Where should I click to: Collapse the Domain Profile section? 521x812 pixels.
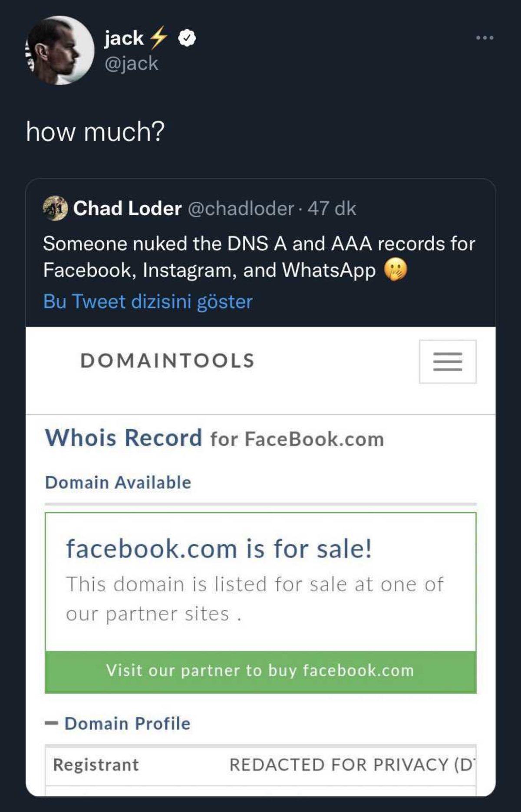point(52,723)
